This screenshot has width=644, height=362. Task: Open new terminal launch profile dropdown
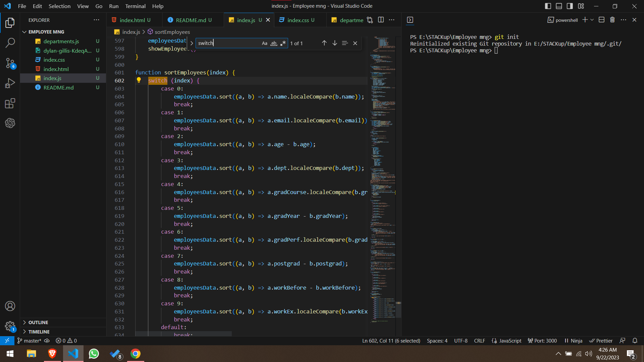(592, 20)
